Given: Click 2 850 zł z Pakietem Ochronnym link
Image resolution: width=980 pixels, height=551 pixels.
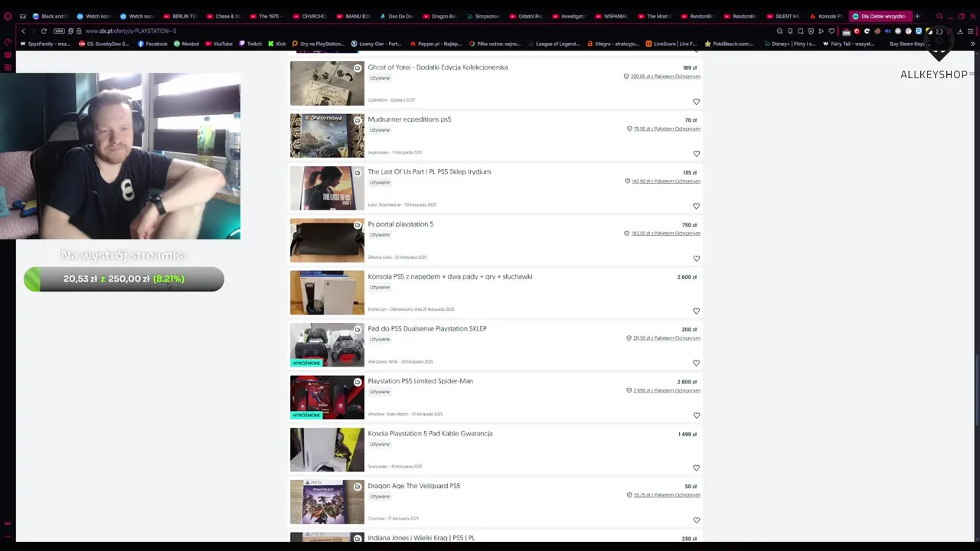Looking at the screenshot, I should tap(666, 390).
